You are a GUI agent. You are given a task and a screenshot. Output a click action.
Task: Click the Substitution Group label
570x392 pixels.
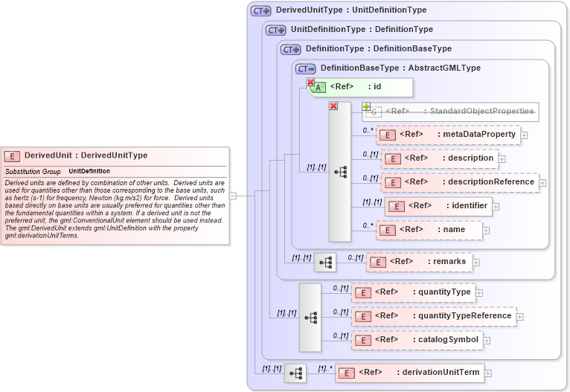[x=33, y=172]
